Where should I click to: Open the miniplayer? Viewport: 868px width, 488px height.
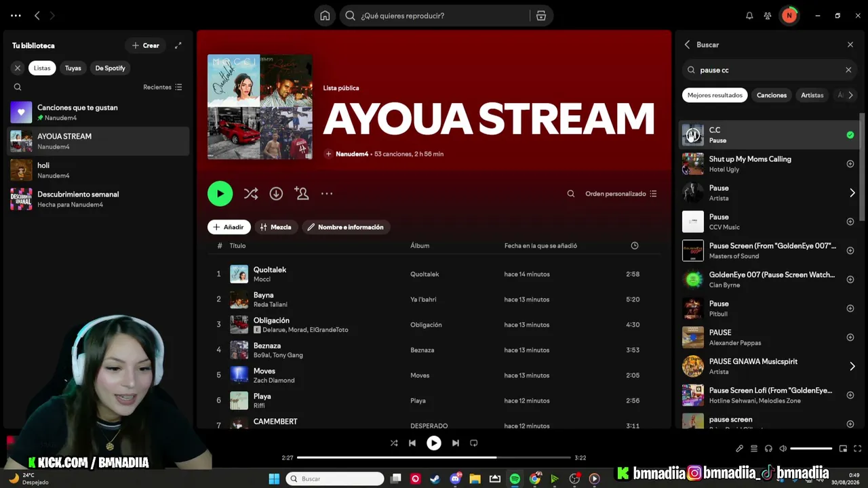coord(843,449)
